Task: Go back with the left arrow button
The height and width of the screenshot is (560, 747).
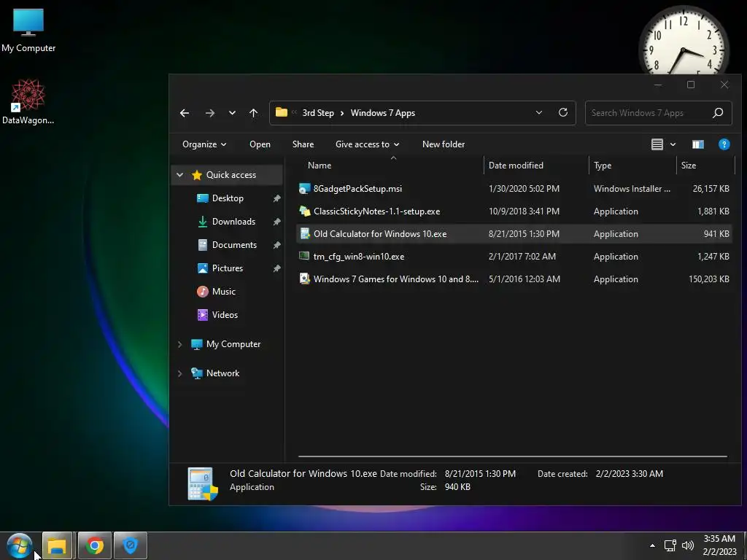Action: pyautogui.click(x=185, y=113)
